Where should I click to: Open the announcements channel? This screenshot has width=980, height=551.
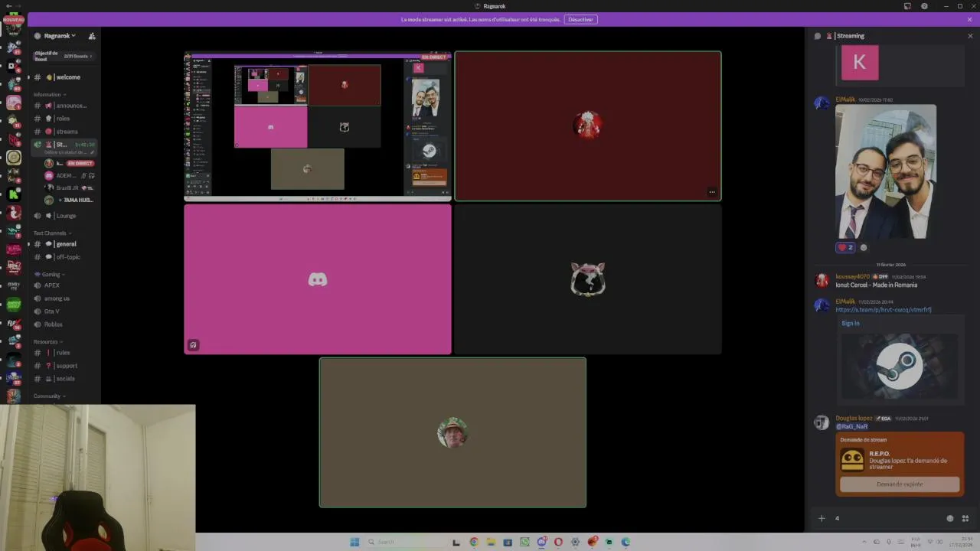click(x=64, y=106)
